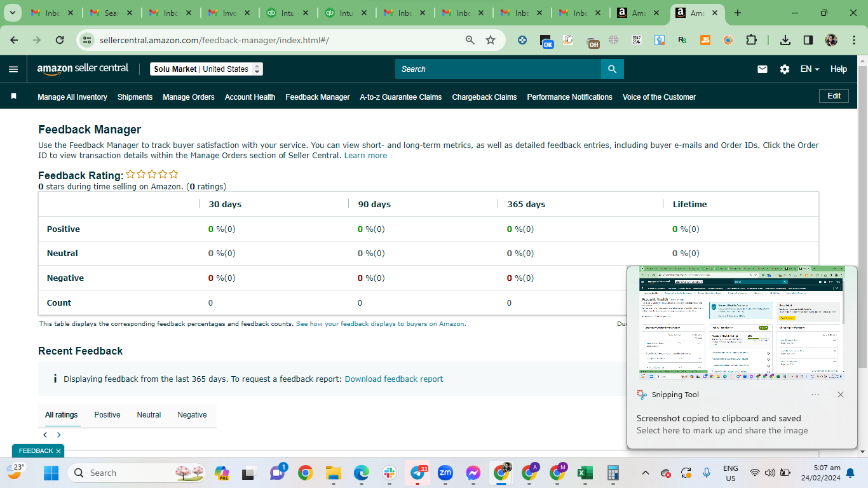Go back to the previous page

point(14,40)
